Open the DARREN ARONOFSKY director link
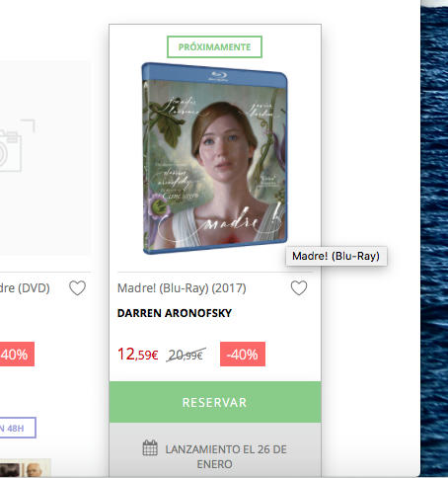Viewport: 448px width, 478px height. click(x=175, y=313)
